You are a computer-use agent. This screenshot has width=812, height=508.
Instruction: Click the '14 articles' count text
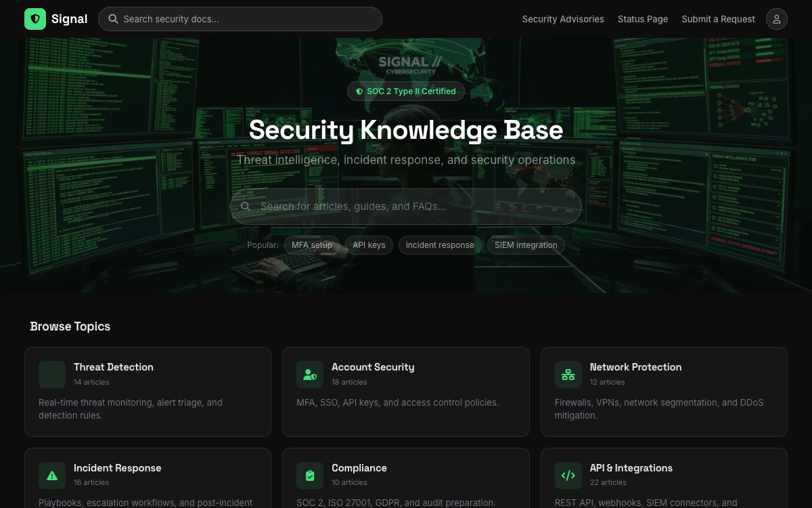click(91, 382)
